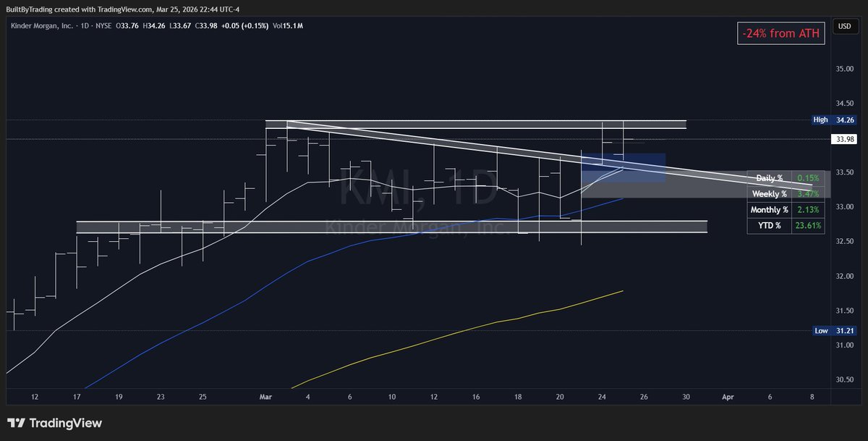Click 30.50 on the price axis
The height and width of the screenshot is (441, 868).
(844, 379)
